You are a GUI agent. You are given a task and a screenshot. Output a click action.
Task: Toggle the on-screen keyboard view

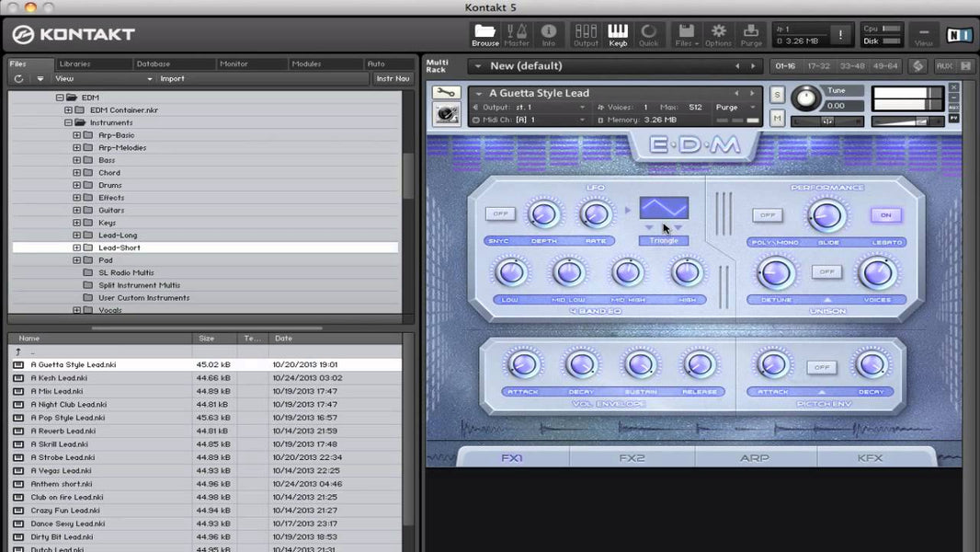[618, 34]
